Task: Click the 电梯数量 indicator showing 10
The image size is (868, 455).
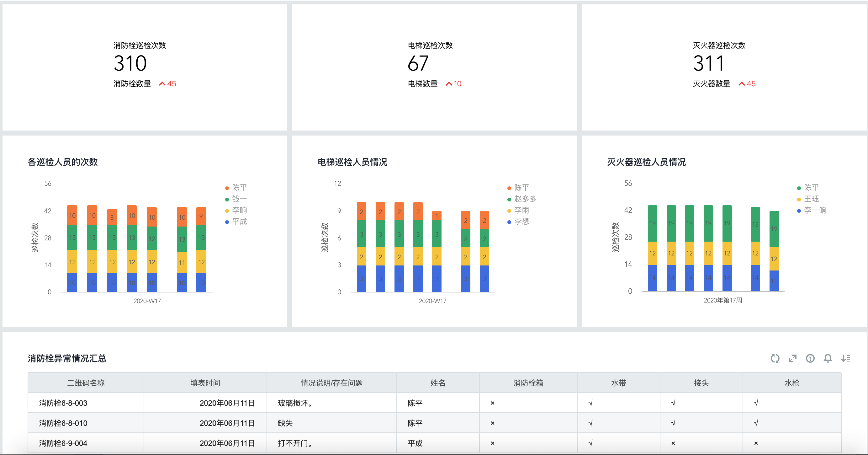Action: 435,84
